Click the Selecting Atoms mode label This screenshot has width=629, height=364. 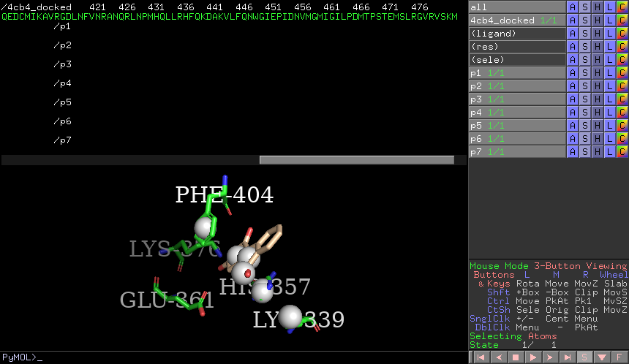(505, 336)
